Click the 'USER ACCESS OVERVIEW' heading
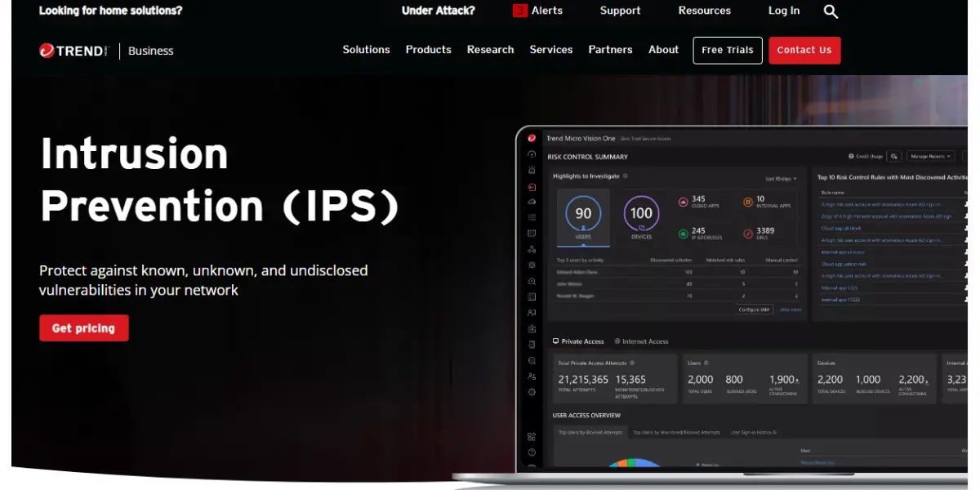 tap(587, 416)
